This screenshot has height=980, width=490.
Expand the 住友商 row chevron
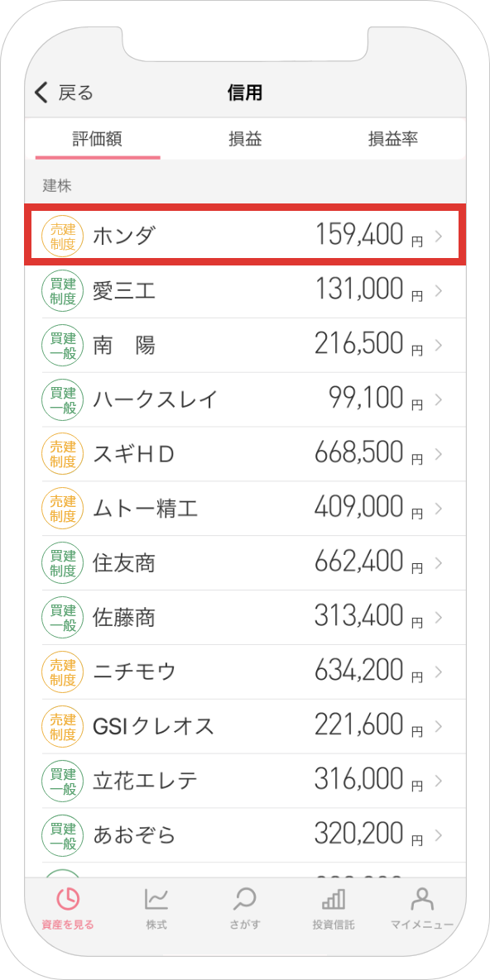[x=439, y=562]
